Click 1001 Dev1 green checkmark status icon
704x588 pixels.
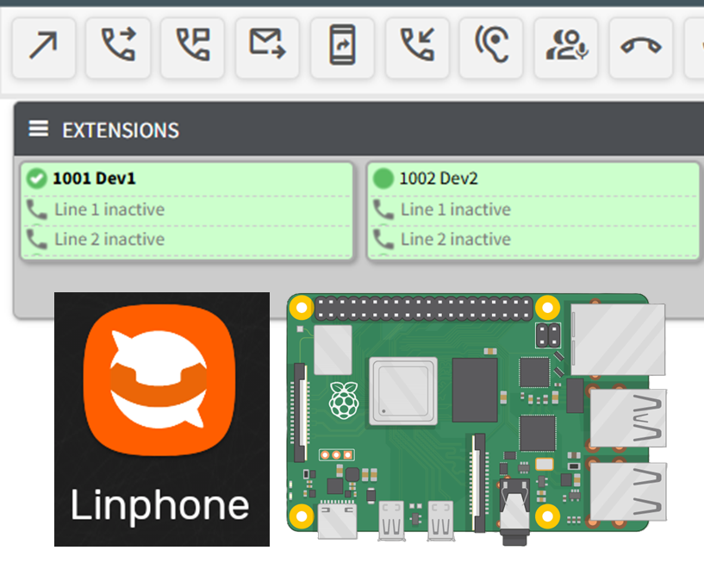click(x=36, y=178)
